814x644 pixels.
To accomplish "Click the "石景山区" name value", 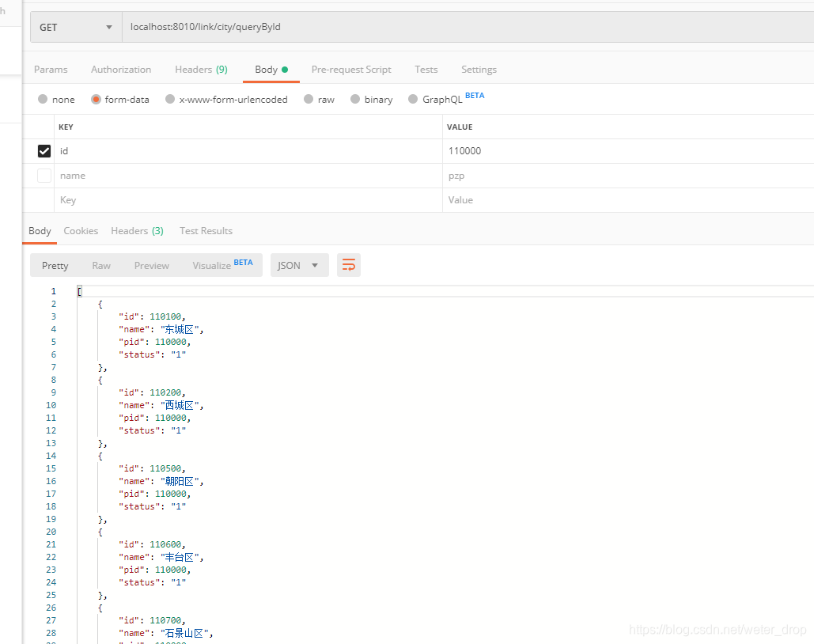I will coord(184,633).
